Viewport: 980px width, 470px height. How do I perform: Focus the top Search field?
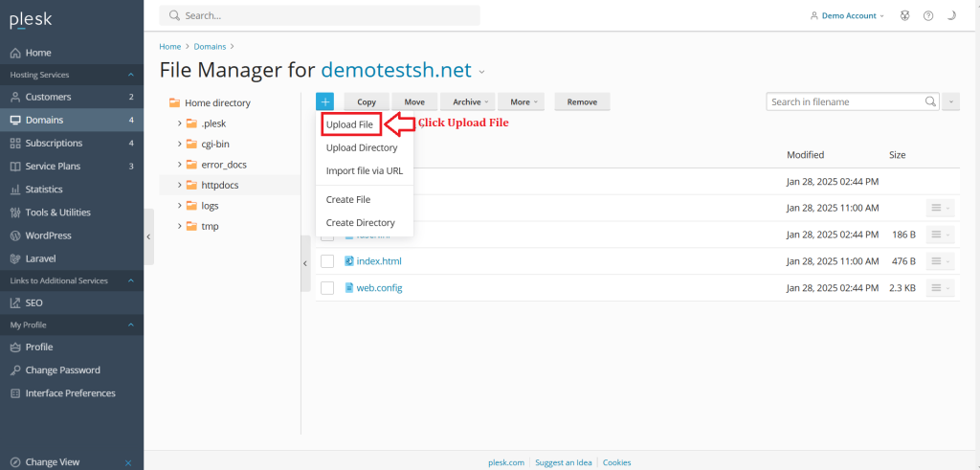coord(320,15)
